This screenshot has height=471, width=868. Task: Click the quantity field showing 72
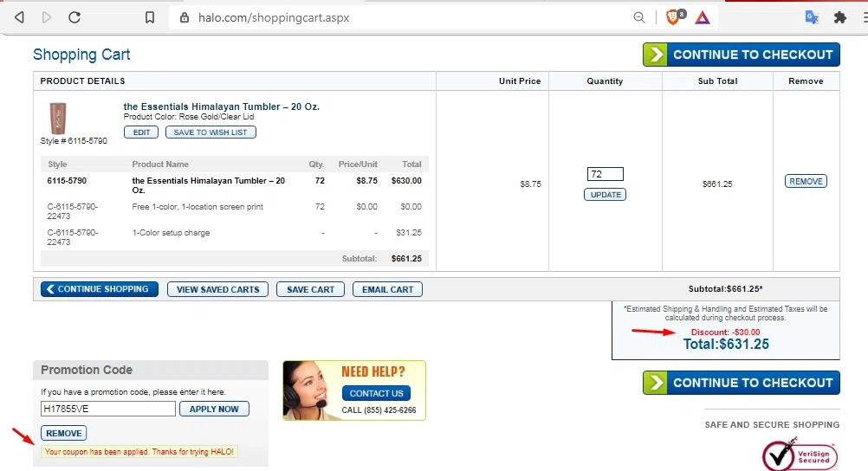[605, 174]
